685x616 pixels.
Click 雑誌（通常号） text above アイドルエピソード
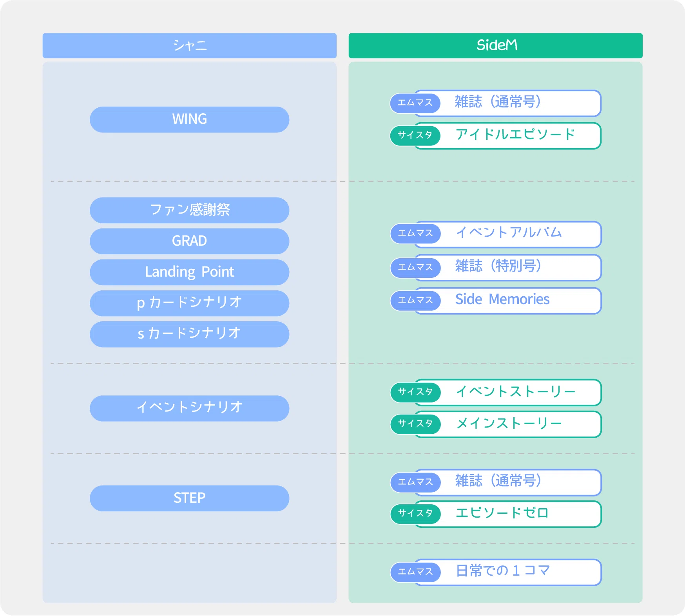pyautogui.click(x=498, y=102)
